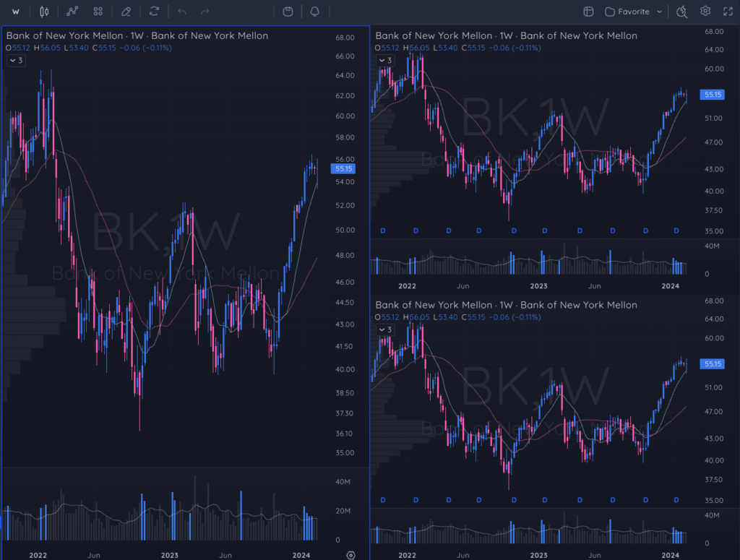Screen dimensions: 740x560
Task: Click the -0.06 (-0.11%) change in left chart
Action: point(146,48)
